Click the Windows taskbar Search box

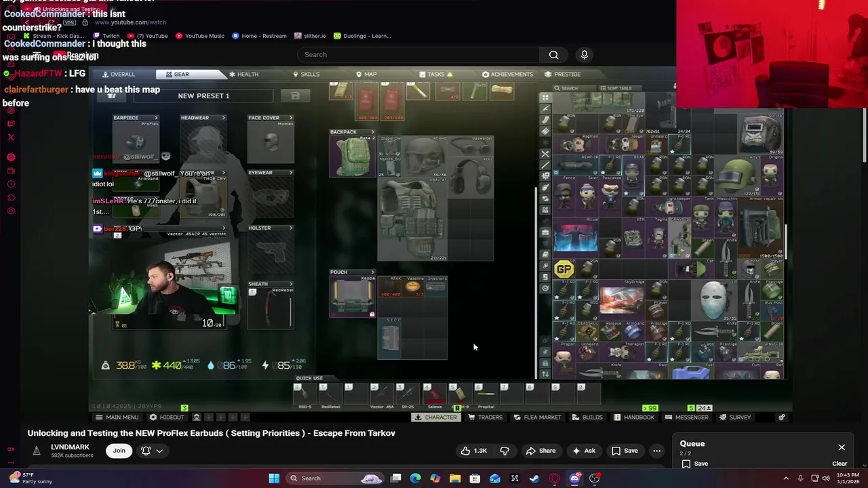tap(335, 479)
